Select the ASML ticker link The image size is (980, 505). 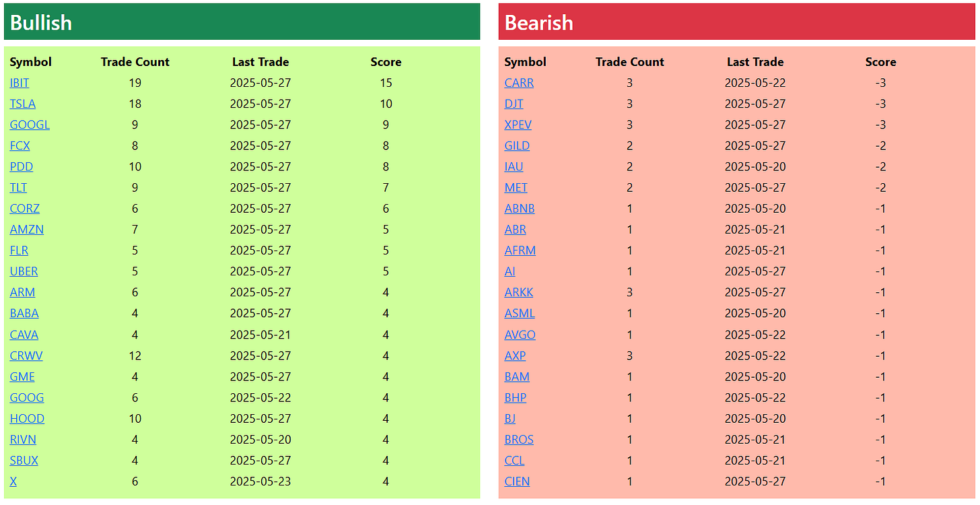point(520,313)
